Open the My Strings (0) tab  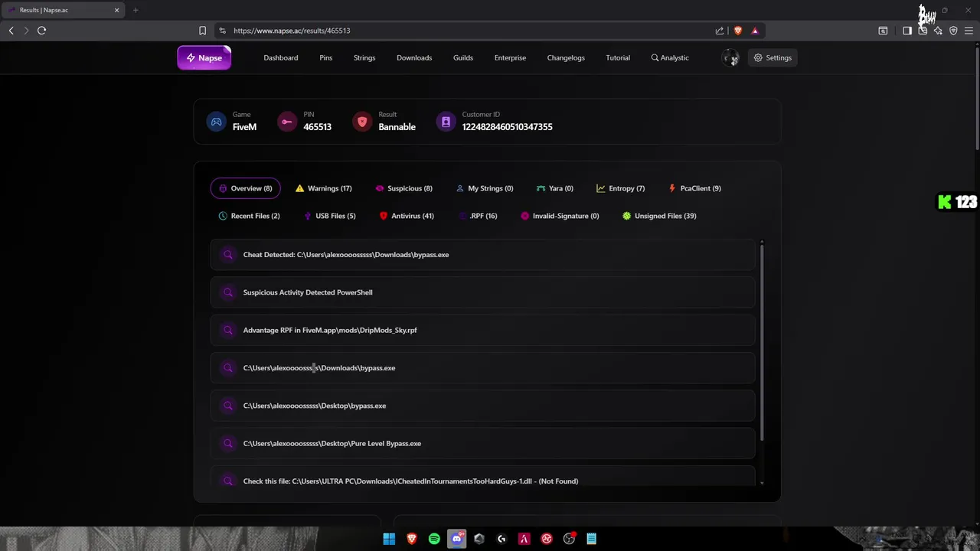point(485,188)
